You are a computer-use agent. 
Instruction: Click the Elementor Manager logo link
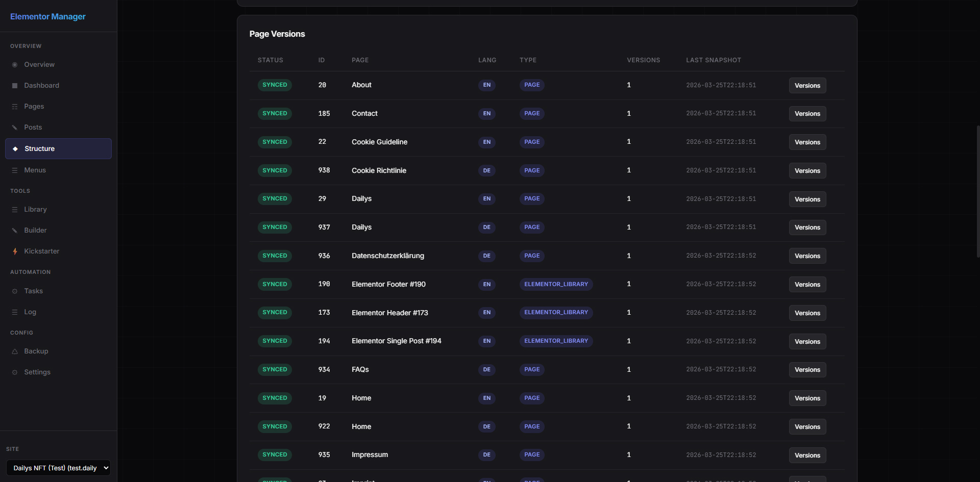click(48, 16)
